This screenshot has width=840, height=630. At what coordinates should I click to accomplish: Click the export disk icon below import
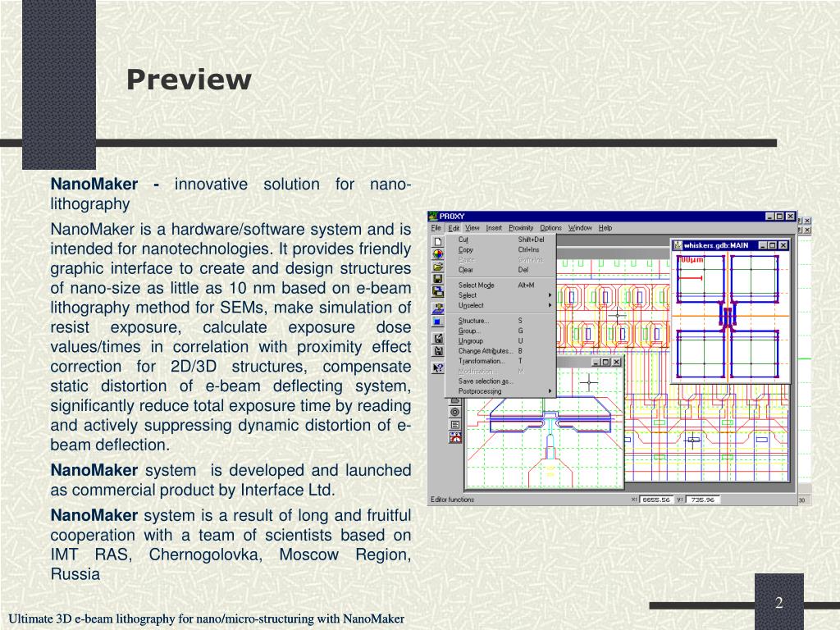pos(438,351)
